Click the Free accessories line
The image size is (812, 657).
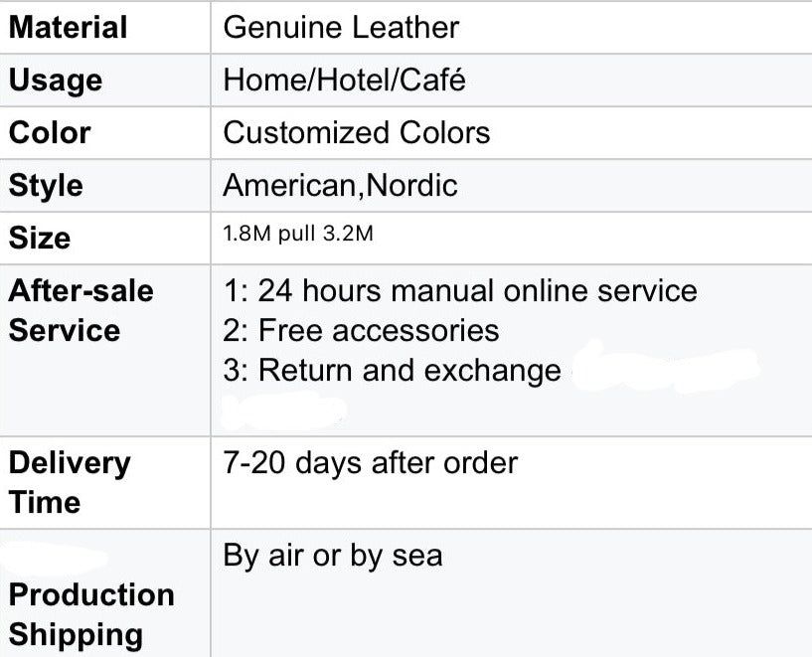[361, 330]
